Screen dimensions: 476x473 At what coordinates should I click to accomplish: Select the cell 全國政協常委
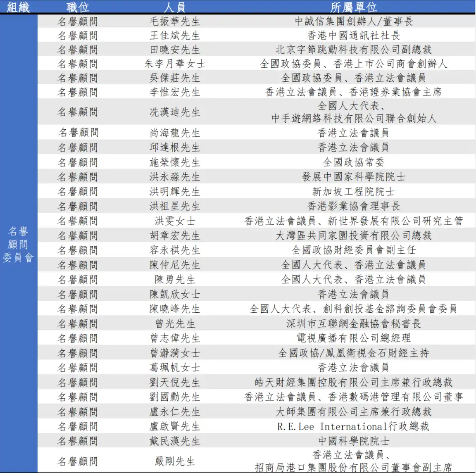[354, 162]
